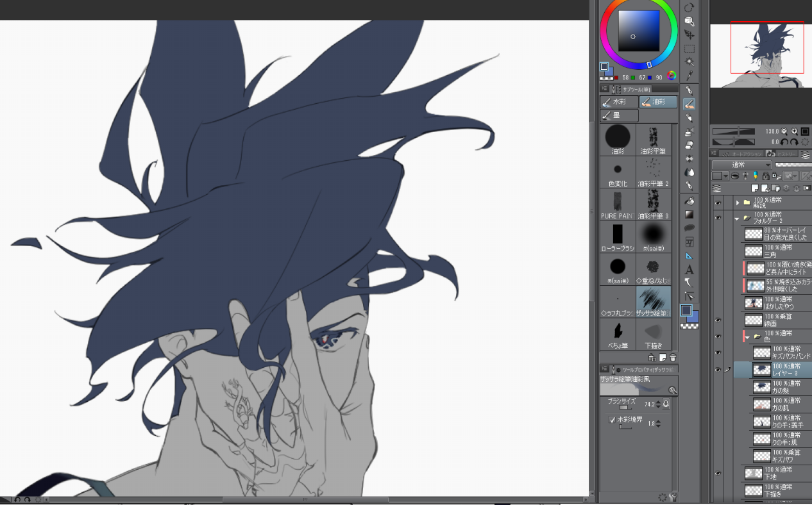Select the Text tool (A icon)
Image resolution: width=812 pixels, height=505 pixels.
pyautogui.click(x=689, y=269)
